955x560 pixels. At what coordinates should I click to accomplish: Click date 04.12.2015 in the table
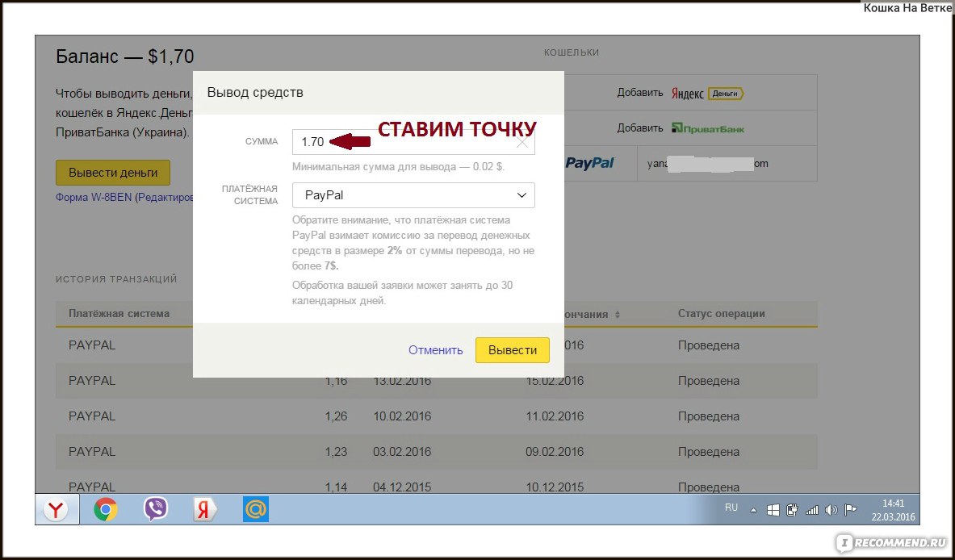[402, 487]
